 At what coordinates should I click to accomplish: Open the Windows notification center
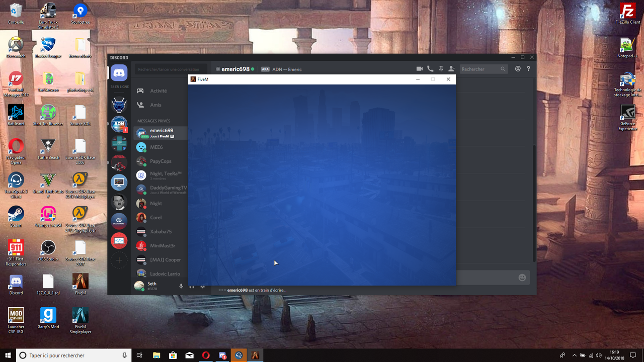pos(633,355)
